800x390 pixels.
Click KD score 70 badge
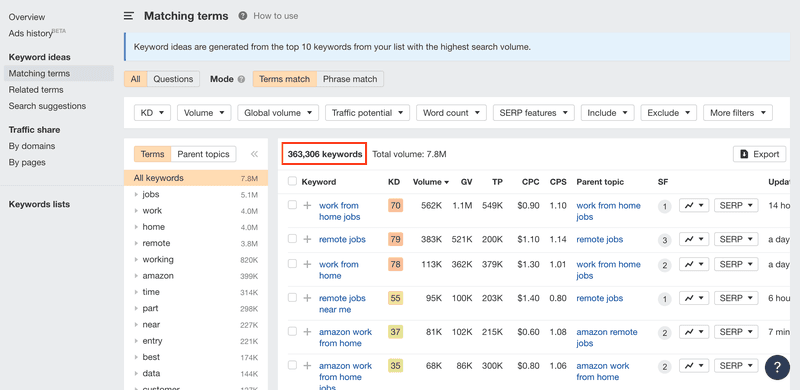coord(395,206)
